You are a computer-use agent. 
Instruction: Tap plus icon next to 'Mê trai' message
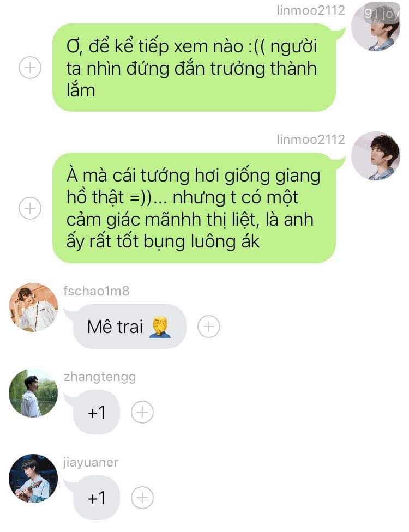pos(209,327)
